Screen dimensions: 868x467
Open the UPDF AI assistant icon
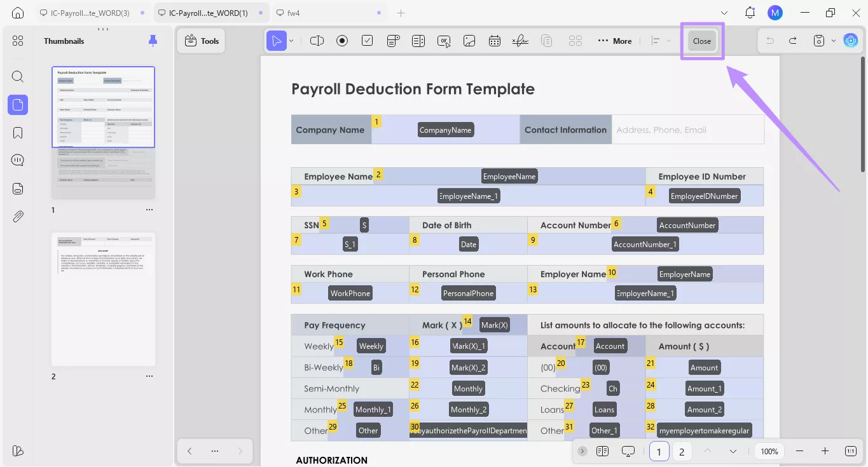[x=850, y=41]
